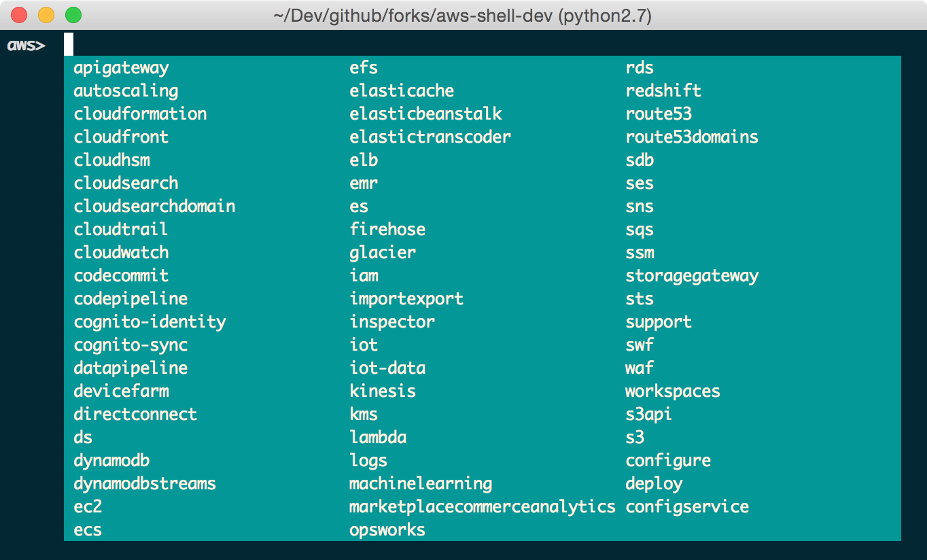Choose sqs service suggestion
The width and height of the screenshot is (927, 560).
coord(640,230)
